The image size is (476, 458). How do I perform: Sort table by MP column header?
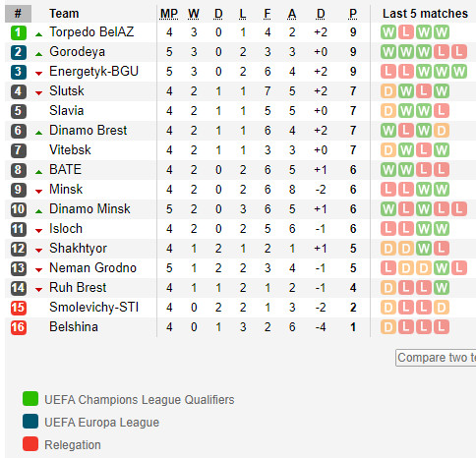(169, 14)
